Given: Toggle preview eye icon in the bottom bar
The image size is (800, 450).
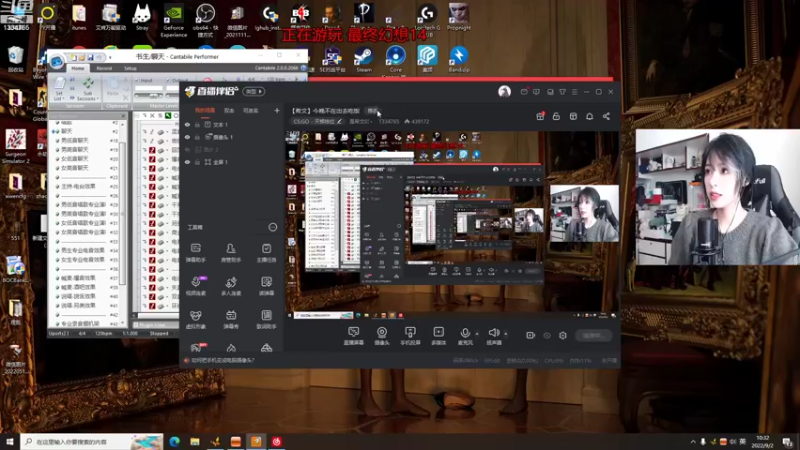Looking at the screenshot, I should 547,335.
